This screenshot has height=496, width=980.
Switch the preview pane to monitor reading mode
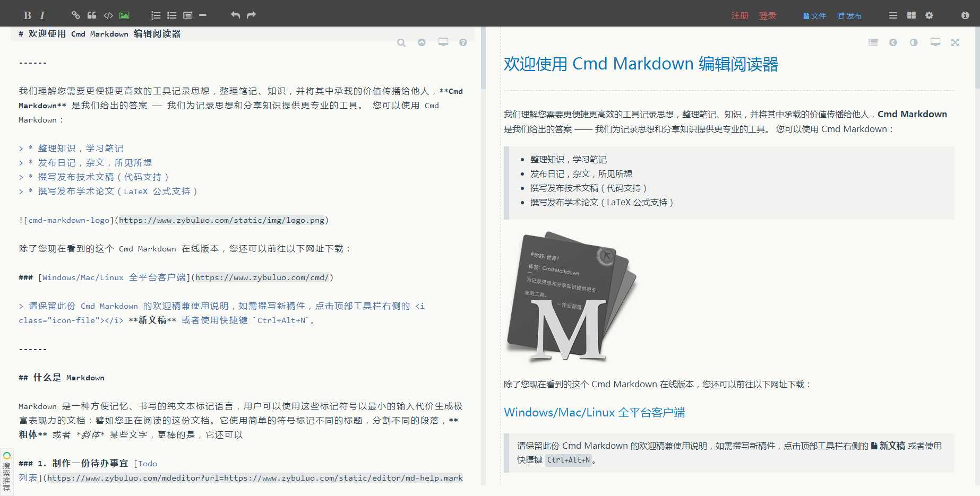[935, 42]
